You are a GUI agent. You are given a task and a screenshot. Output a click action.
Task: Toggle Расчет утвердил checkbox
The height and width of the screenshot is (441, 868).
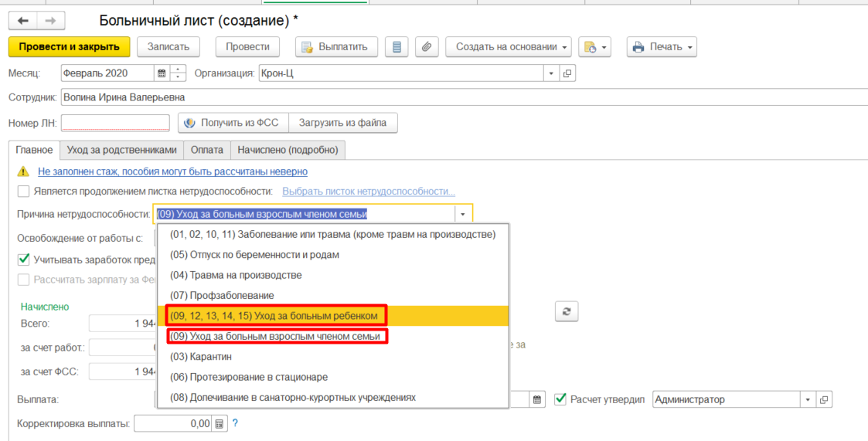(x=560, y=399)
